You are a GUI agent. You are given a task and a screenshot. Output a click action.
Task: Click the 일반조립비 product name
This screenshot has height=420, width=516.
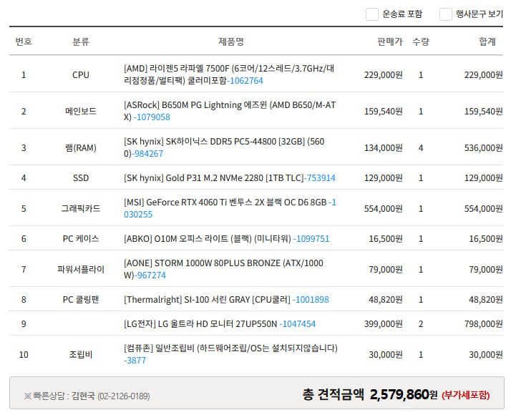click(230, 348)
